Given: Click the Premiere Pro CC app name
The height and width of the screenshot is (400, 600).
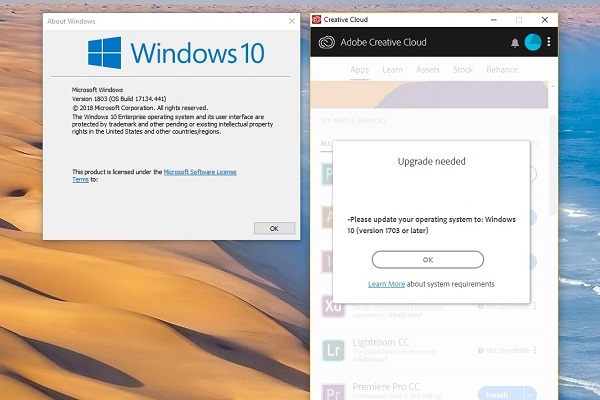Looking at the screenshot, I should click(x=386, y=386).
